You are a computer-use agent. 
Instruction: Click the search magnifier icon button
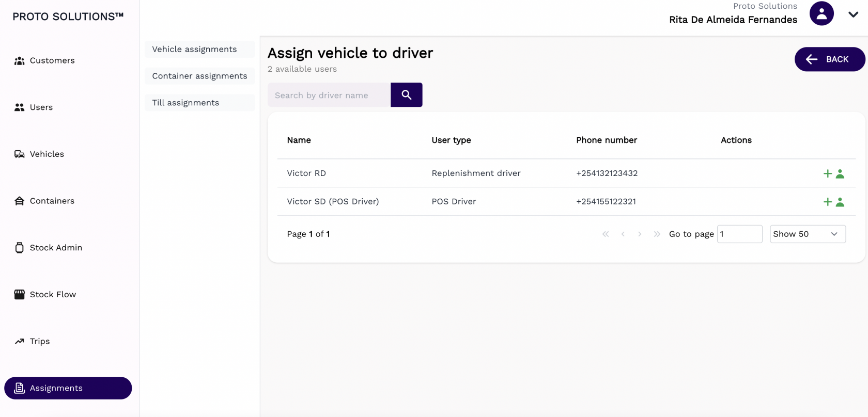point(407,95)
